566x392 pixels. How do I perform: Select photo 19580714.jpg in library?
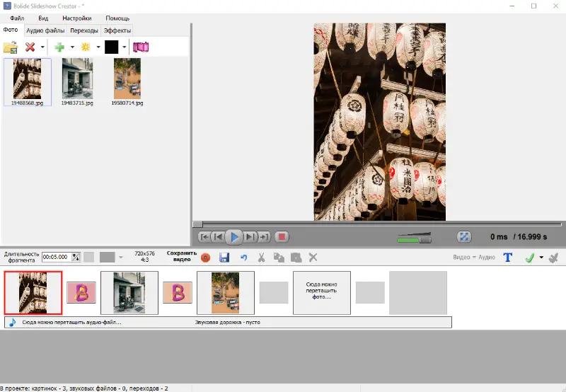pos(127,82)
